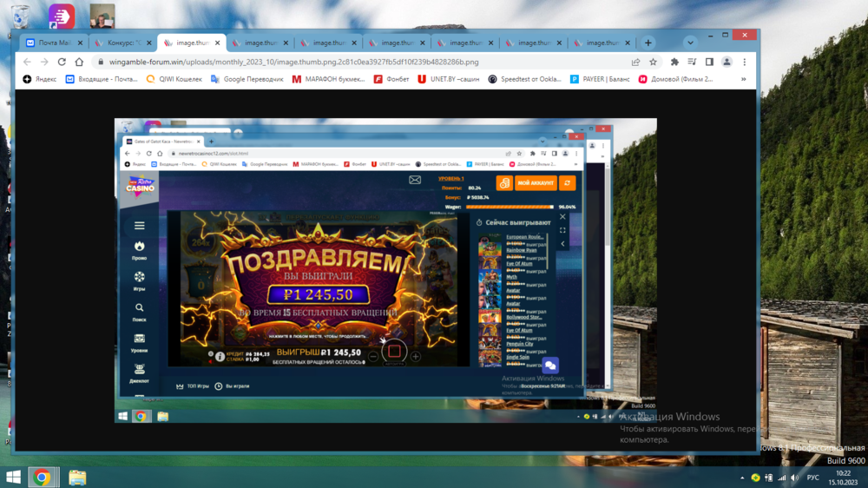Mute sound via the tray speaker icon
Image resolution: width=868 pixels, height=488 pixels.
794,478
